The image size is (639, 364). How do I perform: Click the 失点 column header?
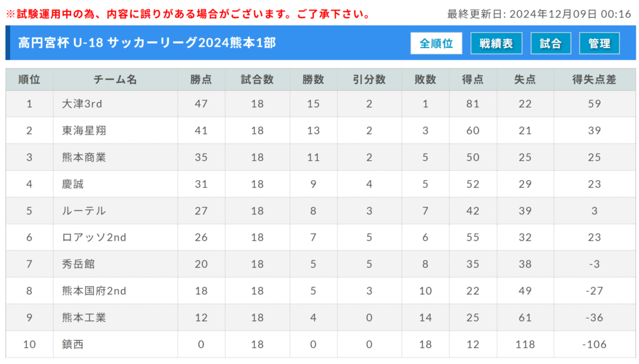(x=525, y=79)
